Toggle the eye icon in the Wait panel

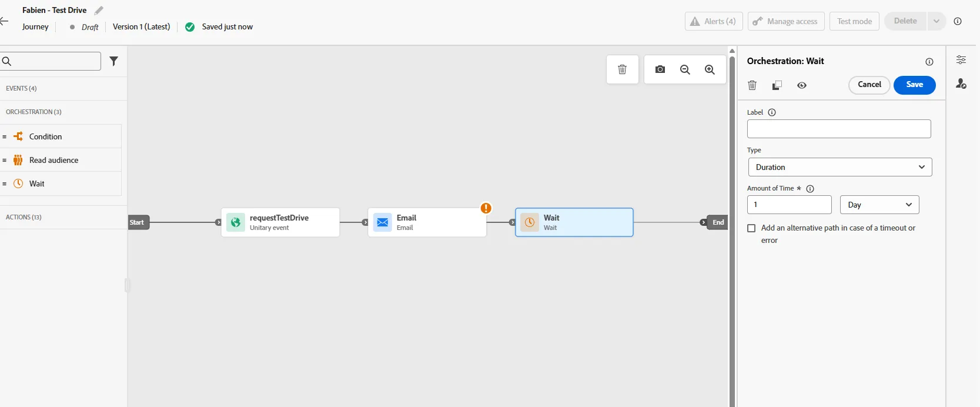(x=802, y=85)
